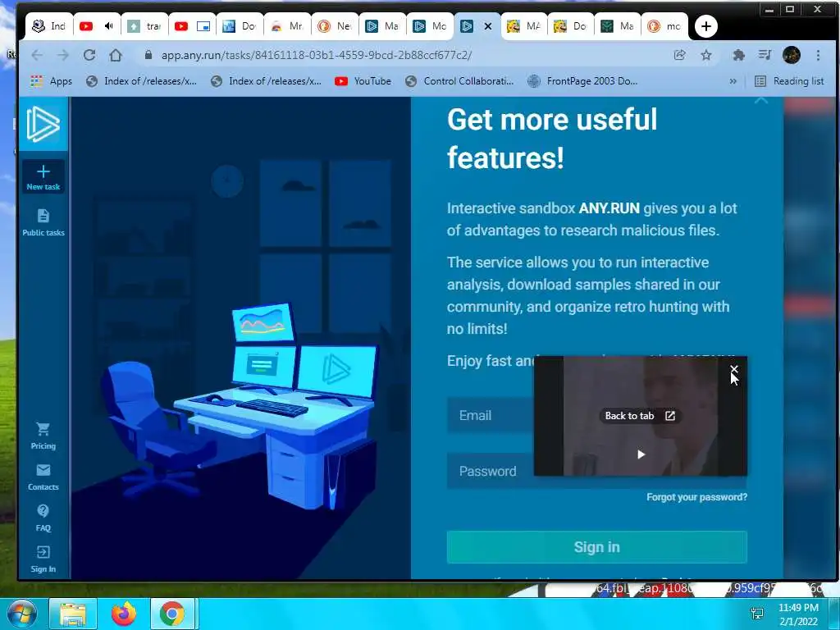Open Chrome from taskbar

coord(172,614)
